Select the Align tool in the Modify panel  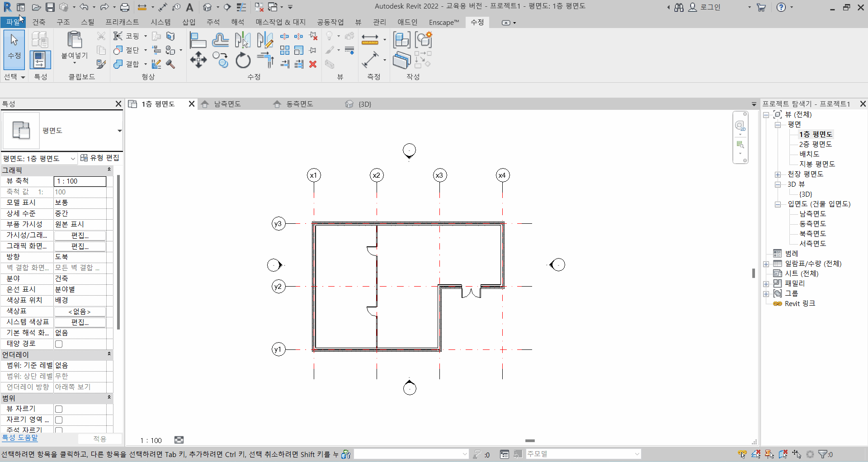click(x=198, y=40)
